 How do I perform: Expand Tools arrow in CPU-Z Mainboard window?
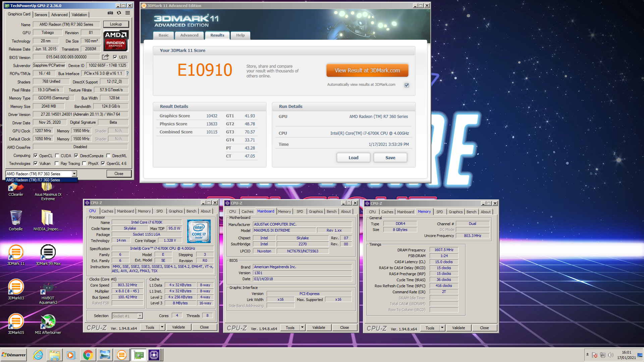coord(302,327)
